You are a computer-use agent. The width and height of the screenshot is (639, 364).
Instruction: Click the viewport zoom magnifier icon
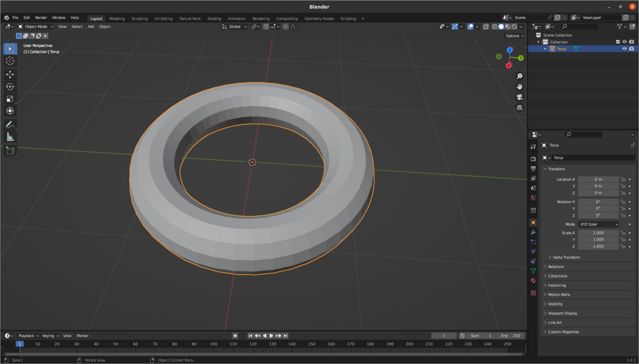pos(520,77)
